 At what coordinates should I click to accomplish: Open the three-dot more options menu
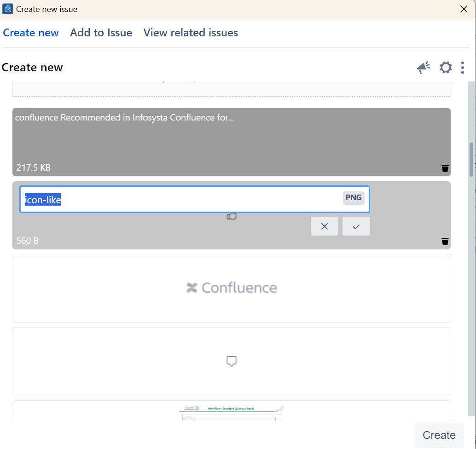click(463, 68)
